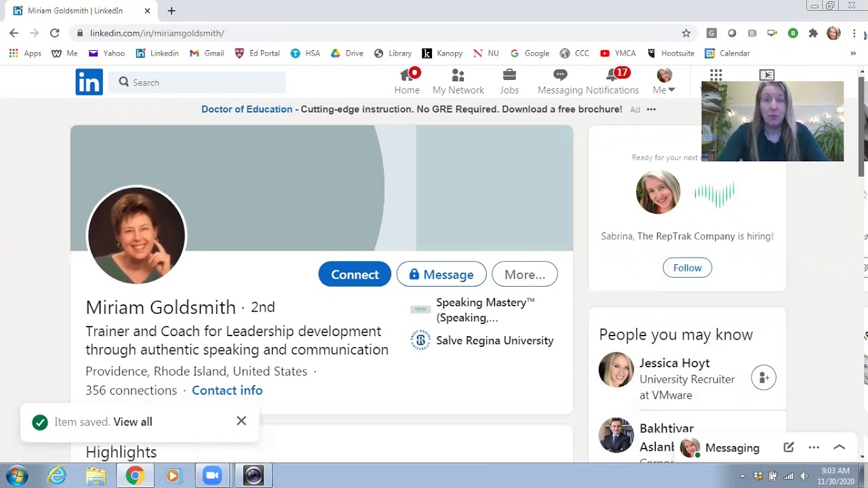Open Speaking Mastery company link
The image size is (868, 488).
[x=486, y=310]
